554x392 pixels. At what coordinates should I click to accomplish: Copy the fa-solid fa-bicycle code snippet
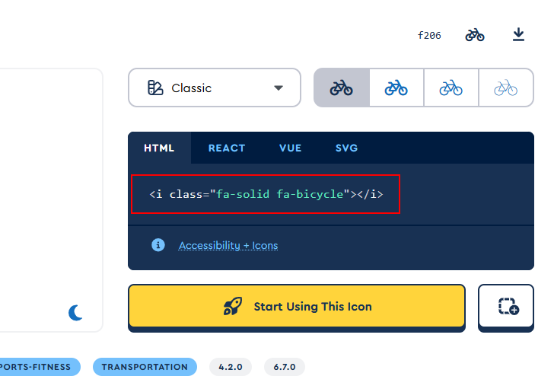266,194
